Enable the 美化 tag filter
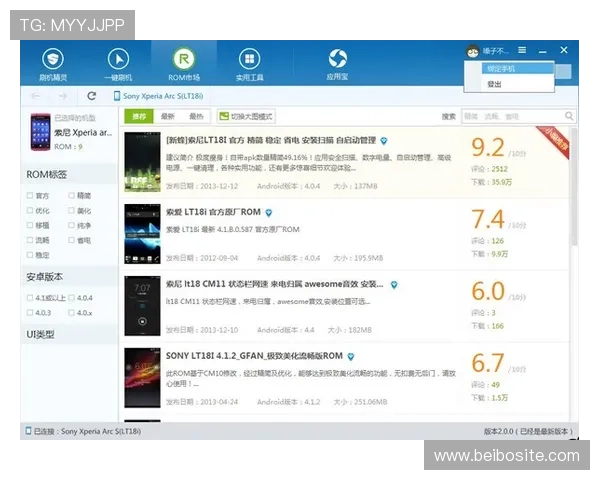The image size is (600, 480). pos(71,211)
